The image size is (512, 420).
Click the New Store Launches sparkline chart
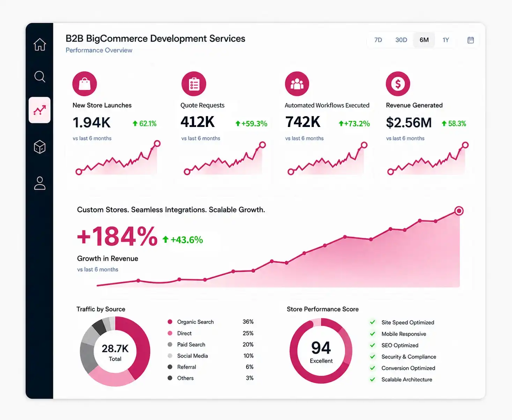(118, 158)
